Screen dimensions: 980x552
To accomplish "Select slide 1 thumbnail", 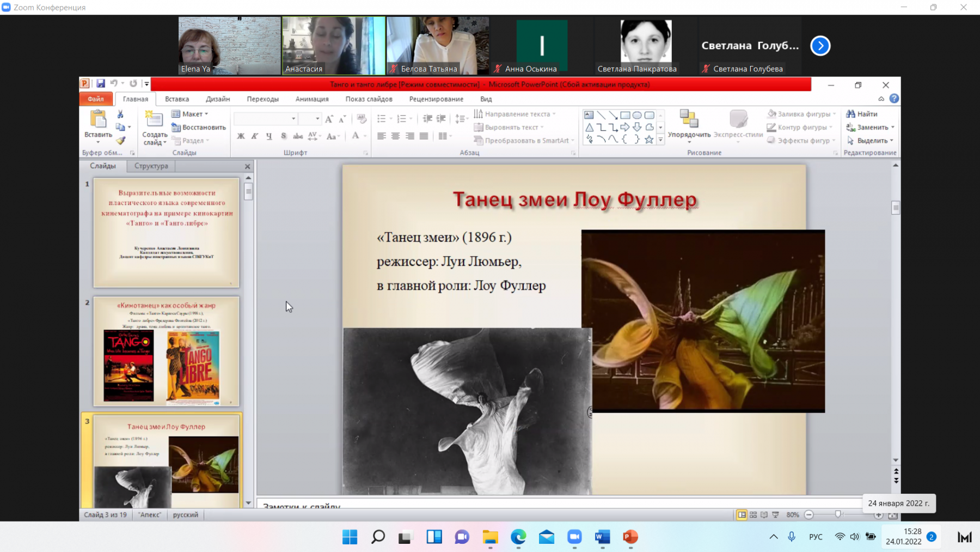I will 166,233.
